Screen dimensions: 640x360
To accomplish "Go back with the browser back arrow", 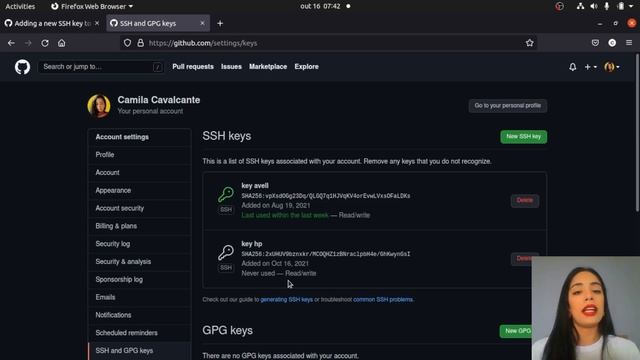I will coord(11,43).
